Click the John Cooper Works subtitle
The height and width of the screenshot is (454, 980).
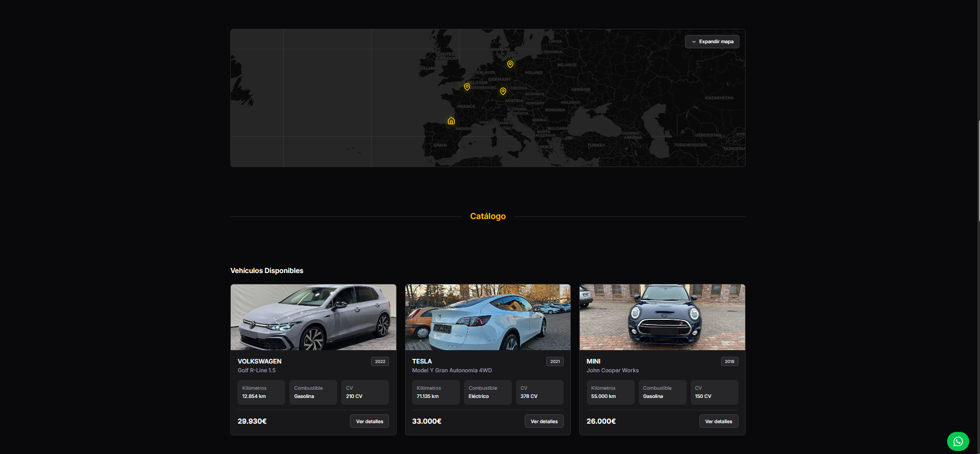point(613,370)
